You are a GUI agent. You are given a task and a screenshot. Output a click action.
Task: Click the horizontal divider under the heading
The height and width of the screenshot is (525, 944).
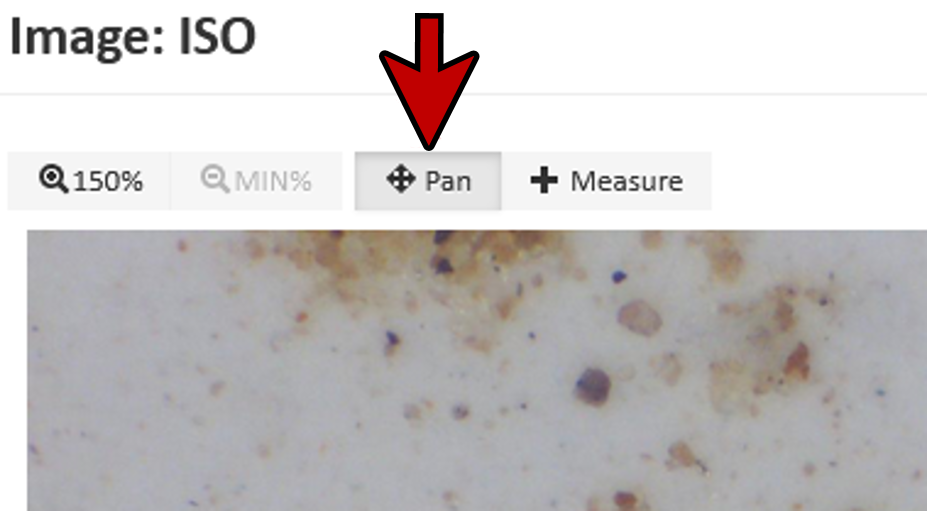[x=464, y=94]
